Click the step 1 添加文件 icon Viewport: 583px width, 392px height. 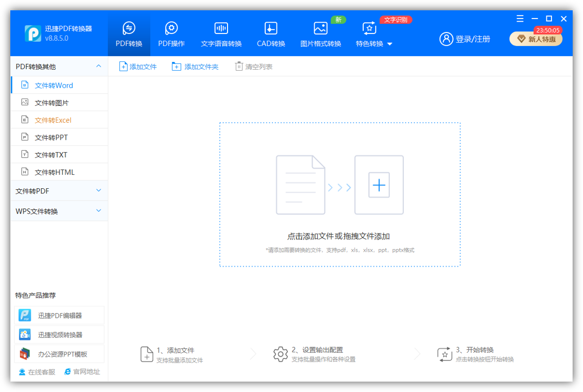click(x=147, y=354)
